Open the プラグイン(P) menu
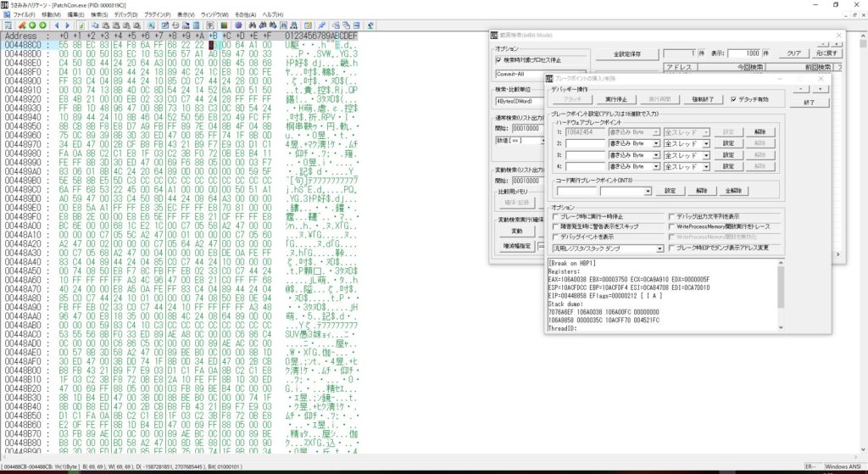This screenshot has width=868, height=474. pos(157,14)
